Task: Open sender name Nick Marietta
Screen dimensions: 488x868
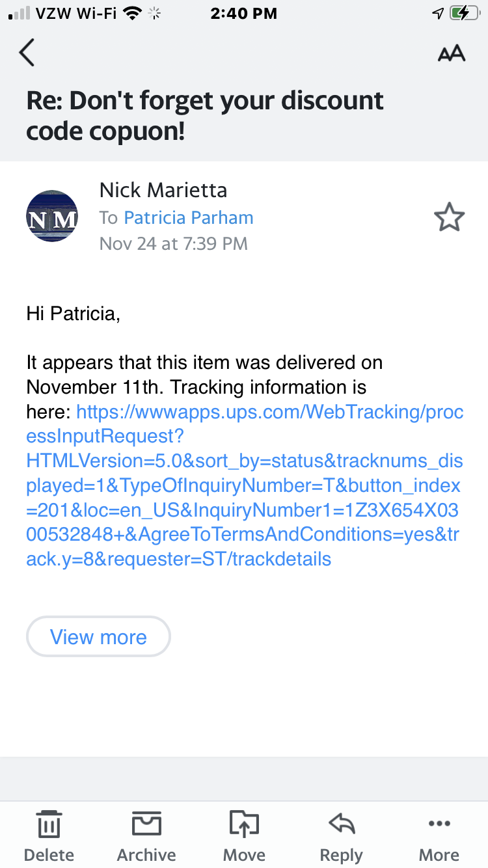Action: [x=163, y=190]
